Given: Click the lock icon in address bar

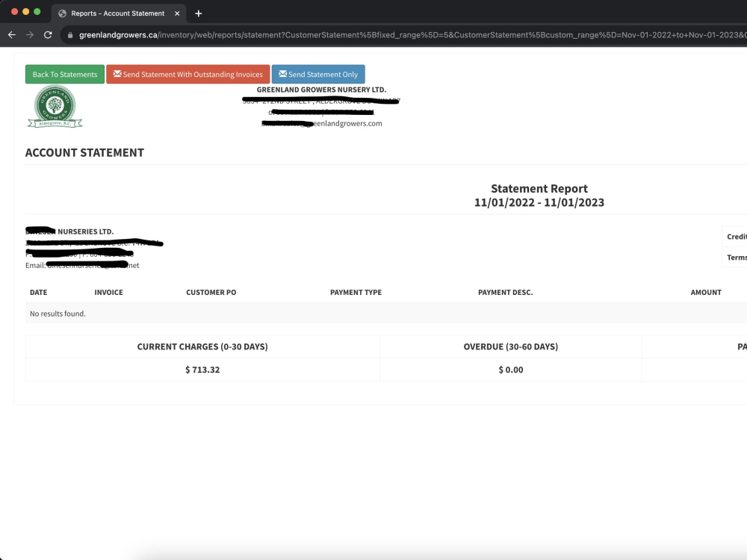Looking at the screenshot, I should click(x=70, y=35).
